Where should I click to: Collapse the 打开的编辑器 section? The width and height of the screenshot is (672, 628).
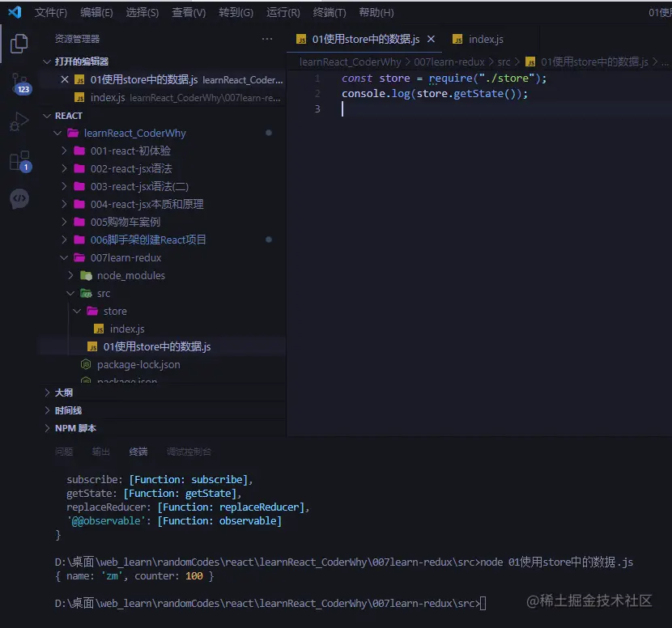pyautogui.click(x=47, y=62)
